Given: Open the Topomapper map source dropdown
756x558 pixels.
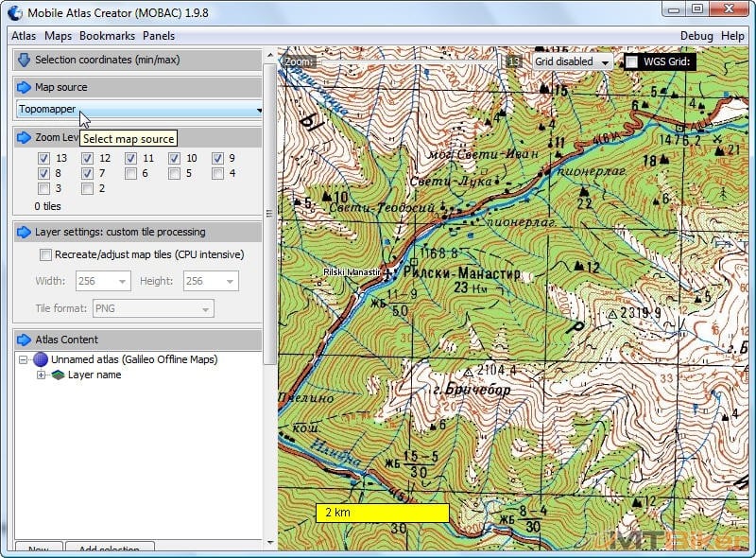Looking at the screenshot, I should [x=139, y=110].
